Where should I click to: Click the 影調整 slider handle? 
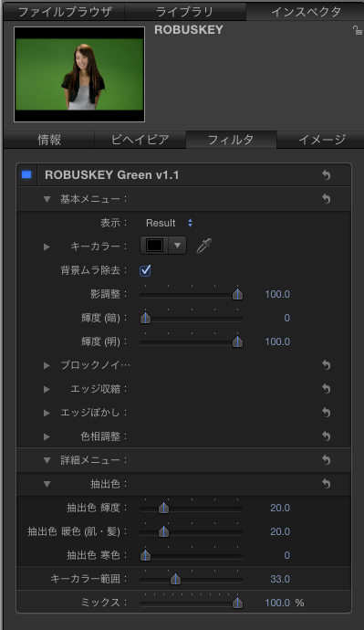click(x=237, y=295)
